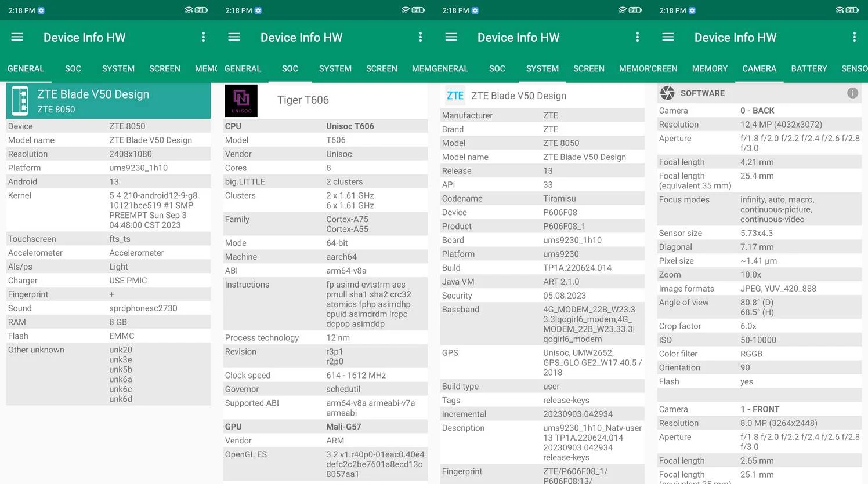This screenshot has height=484, width=868.
Task: Tap the ZTE brand logo
Action: pyautogui.click(x=455, y=96)
